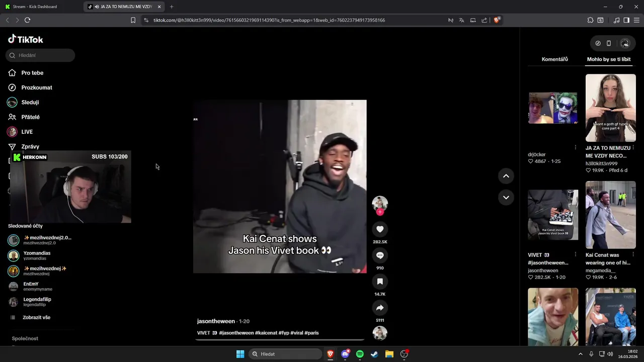Open a new browser tab
Image resolution: width=644 pixels, height=362 pixels.
(172, 7)
